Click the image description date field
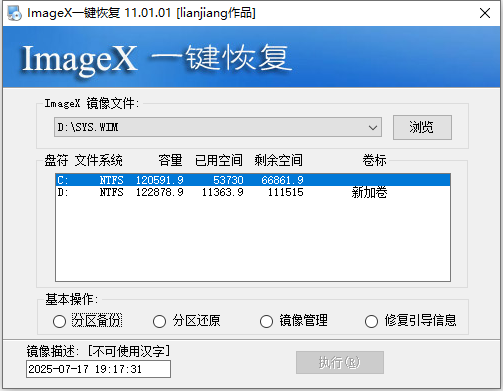503x391 pixels. click(98, 369)
